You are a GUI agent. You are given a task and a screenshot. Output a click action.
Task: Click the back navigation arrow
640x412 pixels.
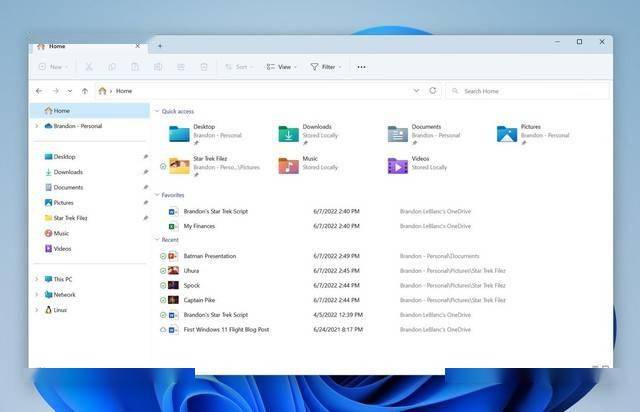click(41, 91)
